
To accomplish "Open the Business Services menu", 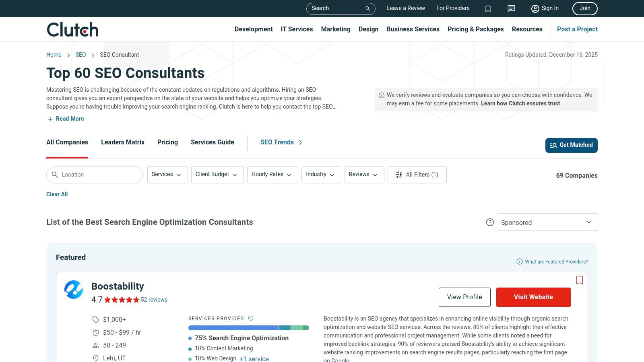I will pos(413,29).
